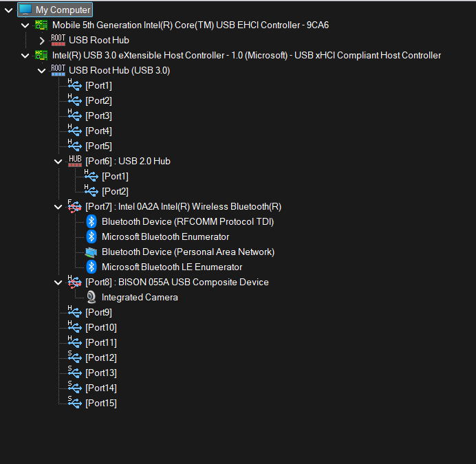The height and width of the screenshot is (464, 476).
Task: Select the USB Root Hub label
Action: tap(99, 40)
